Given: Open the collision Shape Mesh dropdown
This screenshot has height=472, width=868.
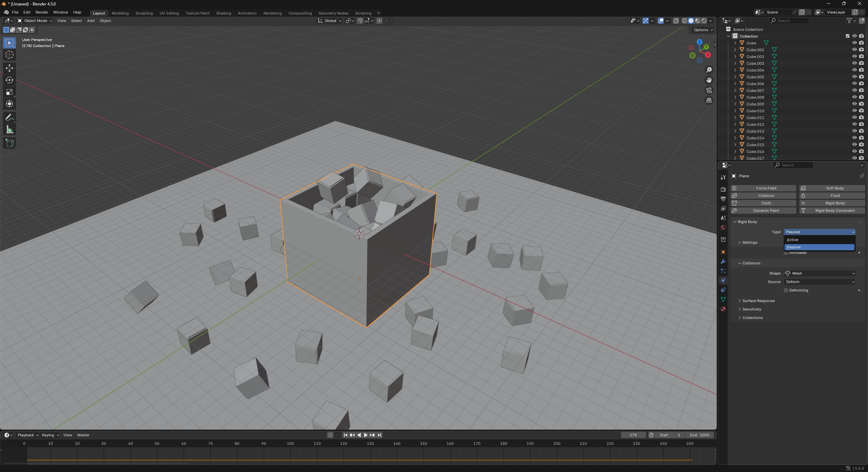Looking at the screenshot, I should [x=819, y=273].
